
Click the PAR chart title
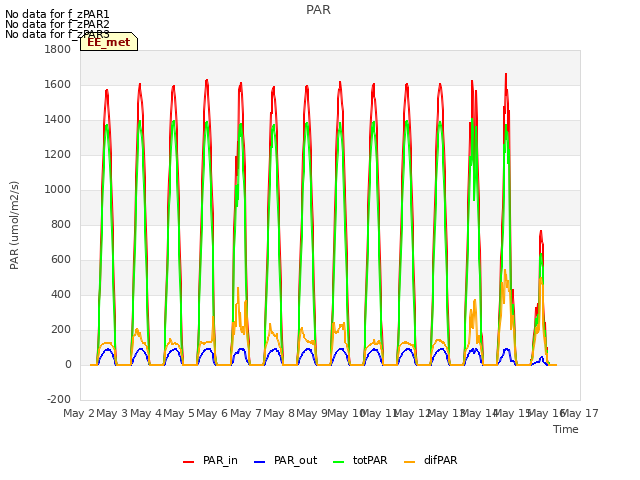318,10
